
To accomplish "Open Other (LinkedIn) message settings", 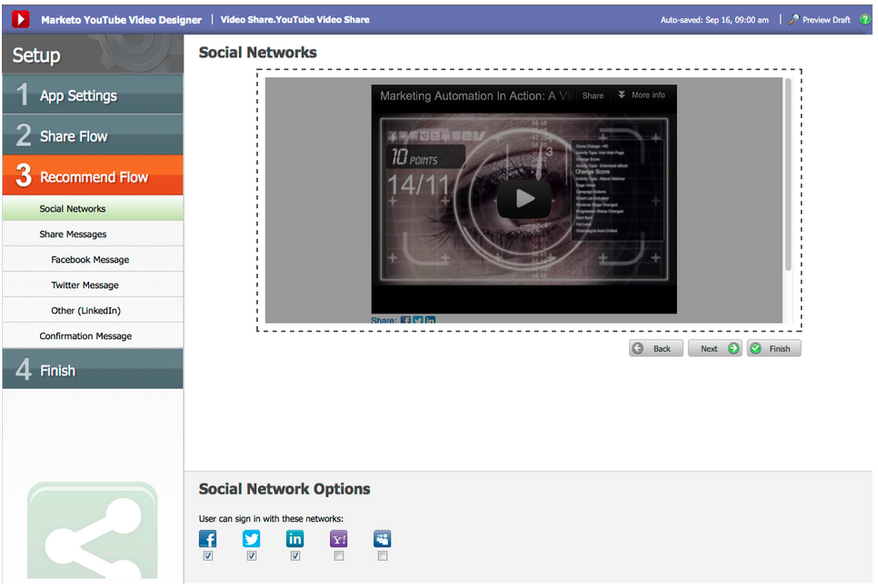I will 93,310.
